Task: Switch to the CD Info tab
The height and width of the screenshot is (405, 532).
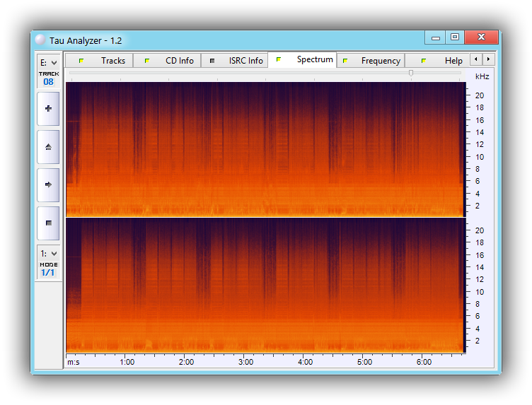Action: (167, 61)
